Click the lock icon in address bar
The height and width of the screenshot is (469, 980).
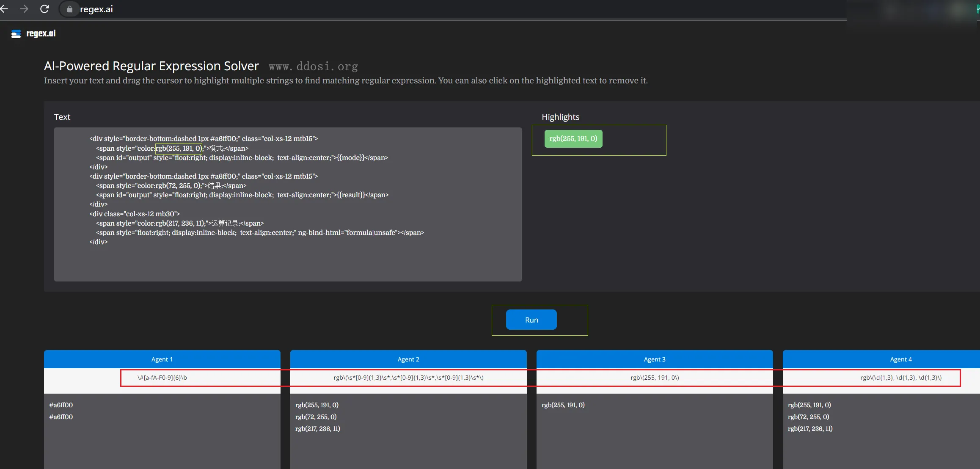coord(70,9)
